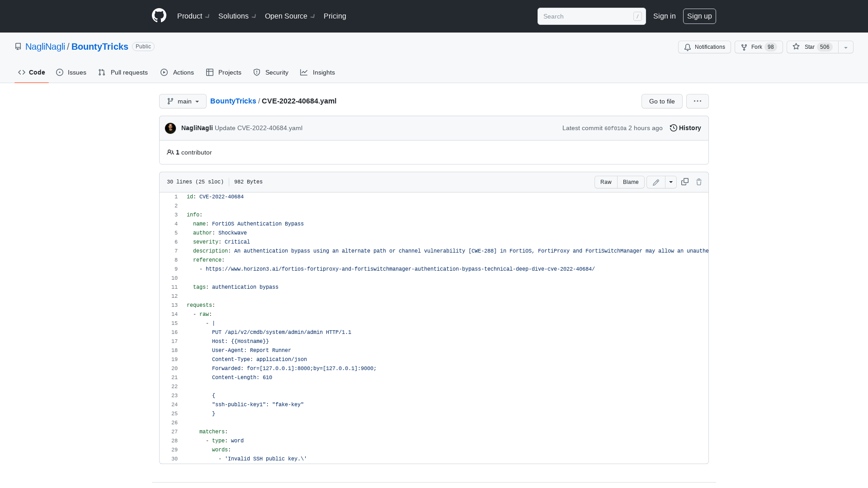This screenshot has width=868, height=488.
Task: Click the GitHub logo
Action: point(159,16)
